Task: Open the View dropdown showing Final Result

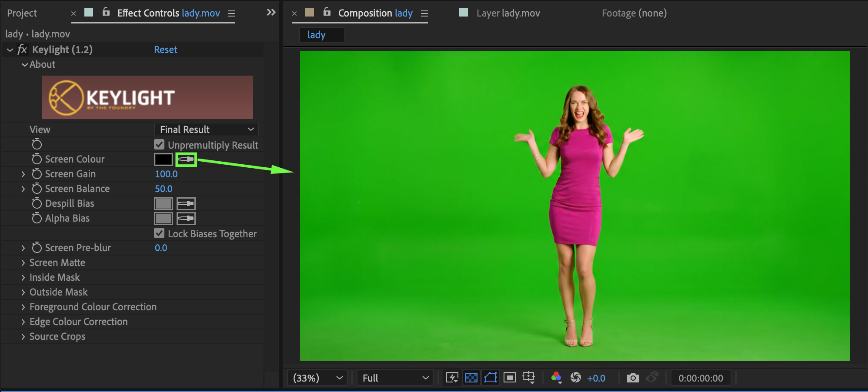Action: click(206, 130)
